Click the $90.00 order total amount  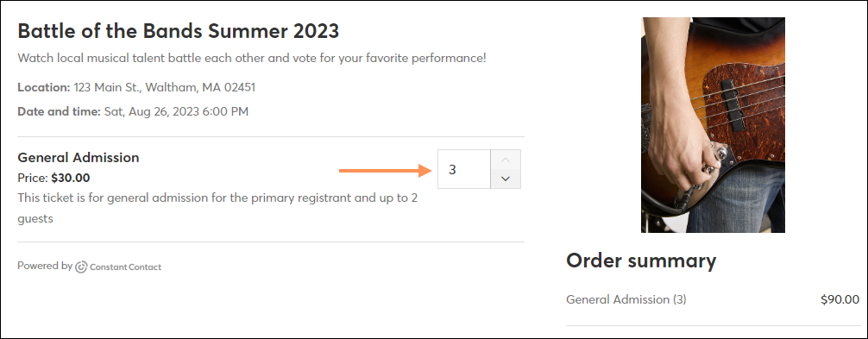(840, 299)
